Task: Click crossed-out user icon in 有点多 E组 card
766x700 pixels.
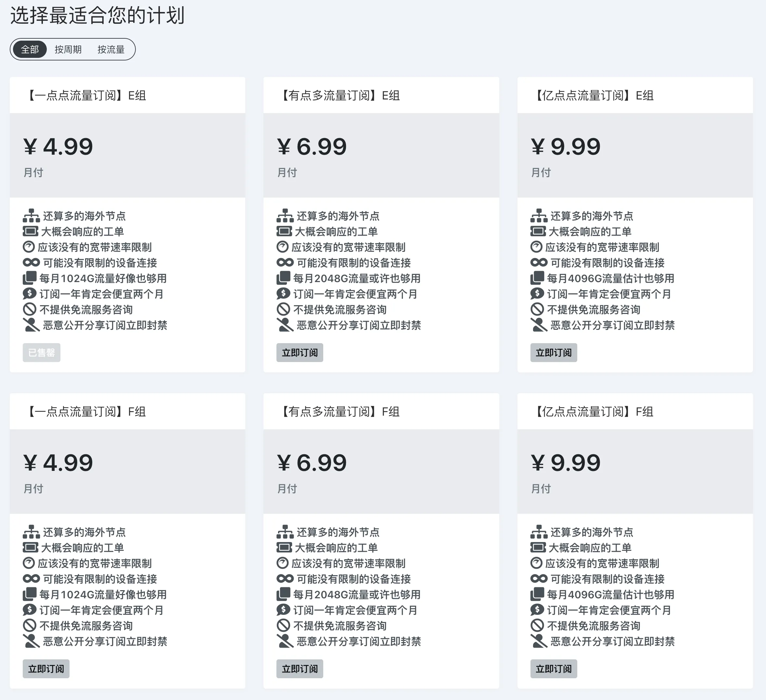Action: [x=285, y=325]
